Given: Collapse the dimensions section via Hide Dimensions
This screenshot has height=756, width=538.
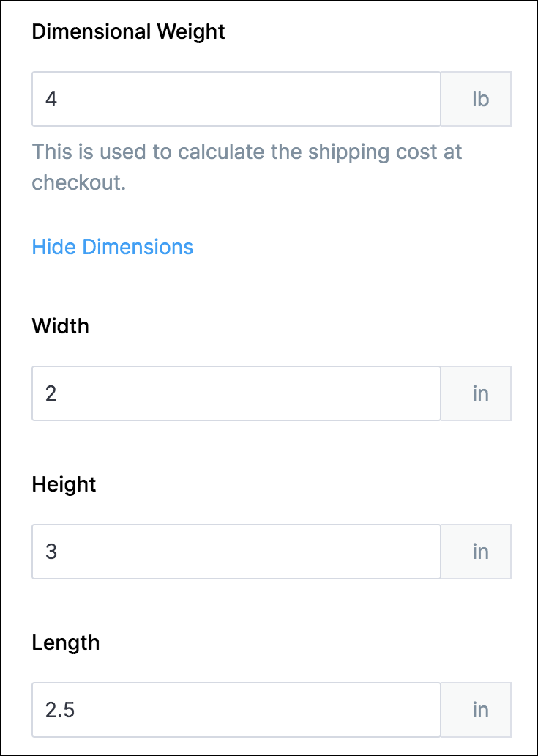Looking at the screenshot, I should click(x=113, y=247).
